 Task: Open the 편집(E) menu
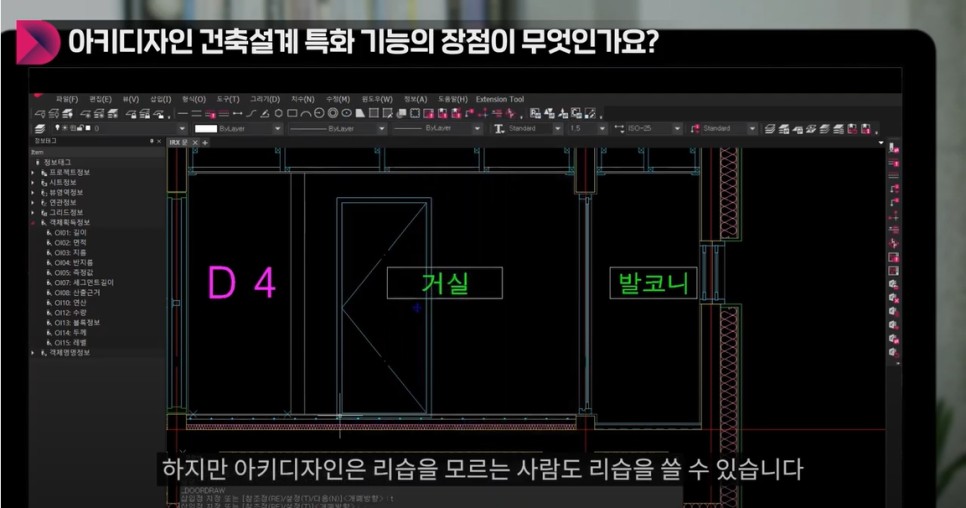(100, 99)
